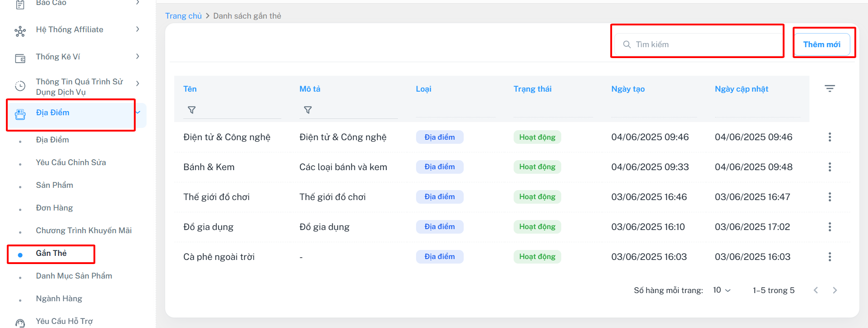Click the Thống Kê Ví wallet icon

click(x=20, y=58)
